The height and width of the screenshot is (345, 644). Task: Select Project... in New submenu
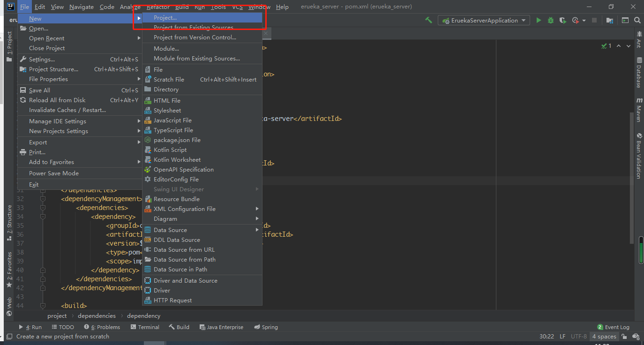[x=202, y=18]
